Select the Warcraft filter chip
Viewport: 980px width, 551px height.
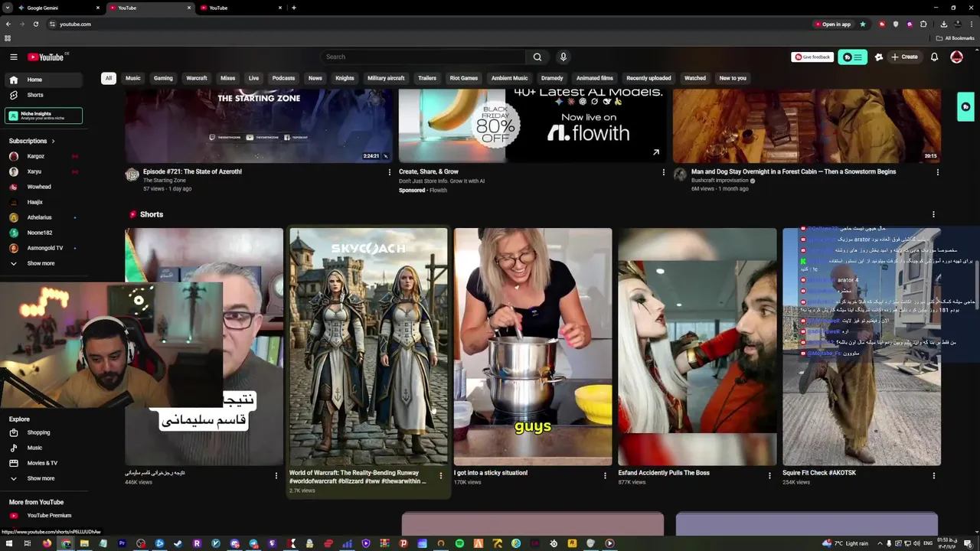[x=197, y=78]
